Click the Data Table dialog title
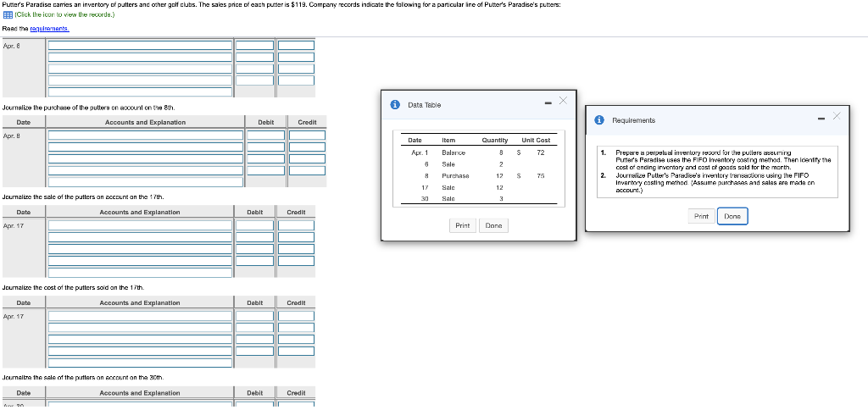The image size is (868, 410). 424,105
